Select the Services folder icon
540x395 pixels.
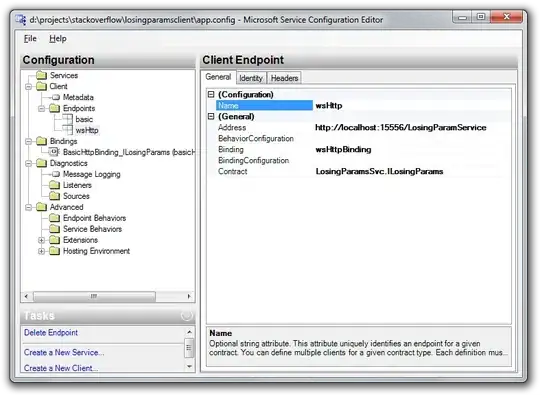pos(42,75)
